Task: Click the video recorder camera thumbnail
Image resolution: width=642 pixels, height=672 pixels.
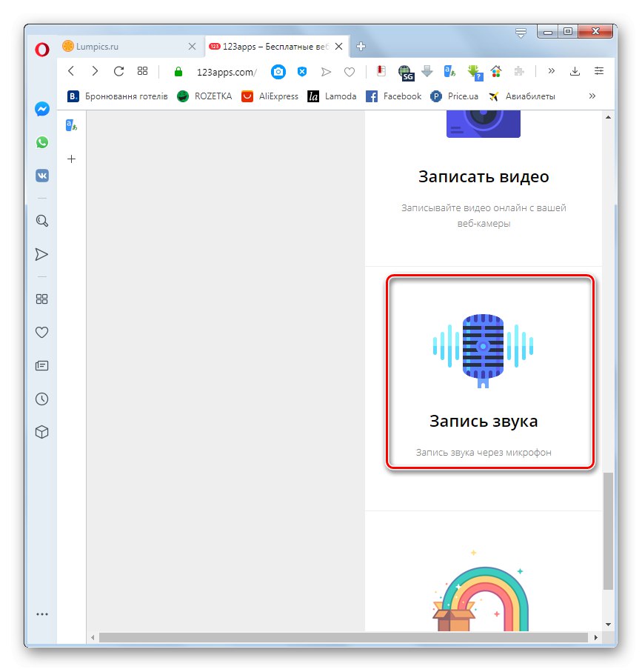Action: click(483, 124)
